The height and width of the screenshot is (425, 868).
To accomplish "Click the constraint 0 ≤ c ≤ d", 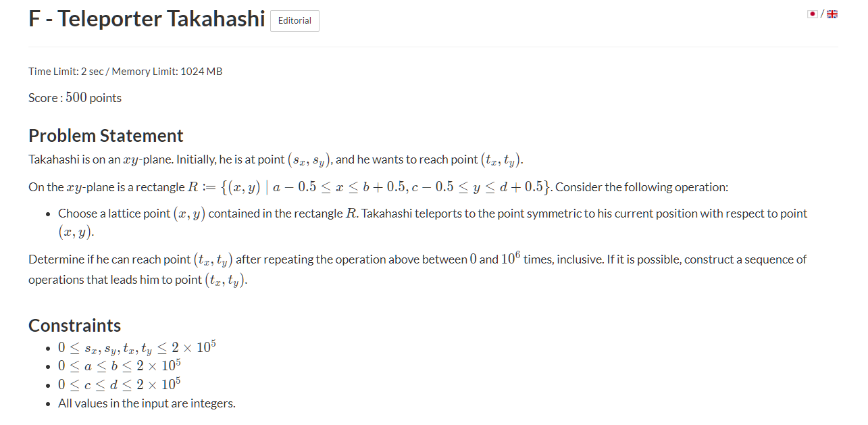I will point(119,384).
